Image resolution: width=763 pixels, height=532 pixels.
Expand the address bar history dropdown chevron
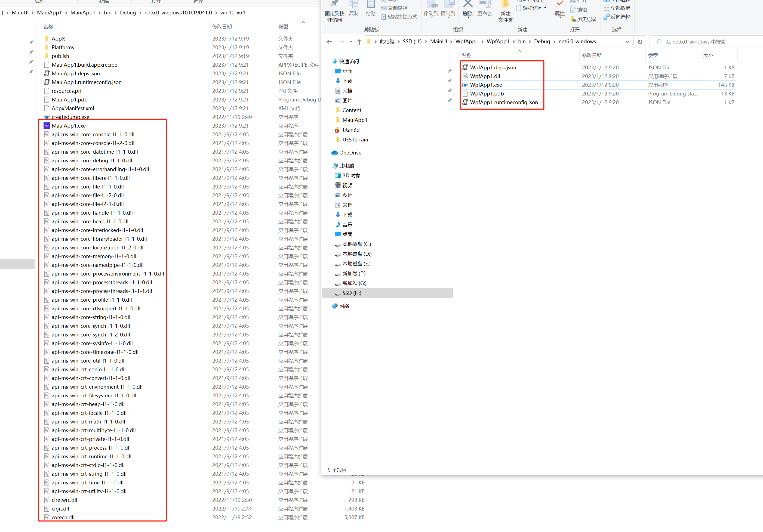627,42
